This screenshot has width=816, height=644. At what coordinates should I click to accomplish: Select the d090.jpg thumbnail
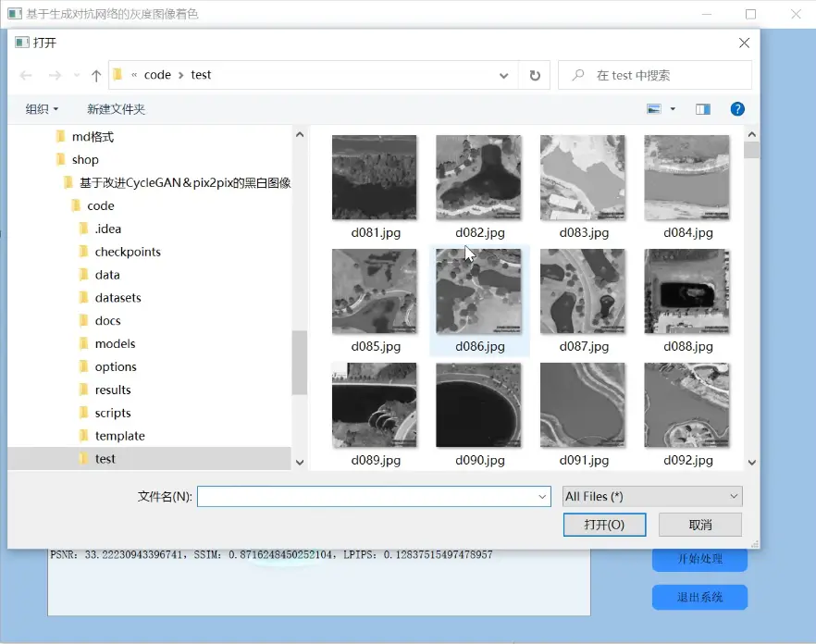tap(478, 404)
